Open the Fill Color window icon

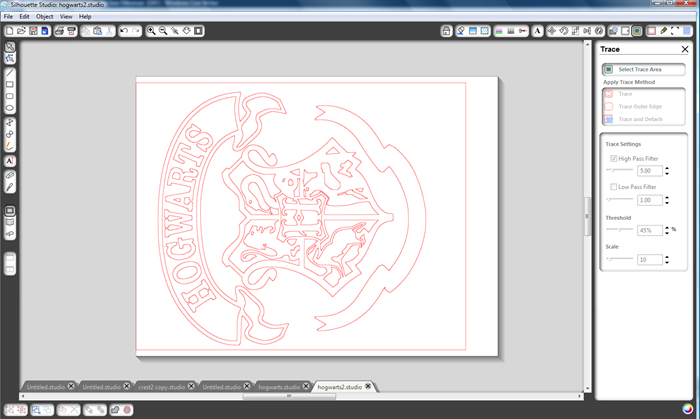(473, 31)
